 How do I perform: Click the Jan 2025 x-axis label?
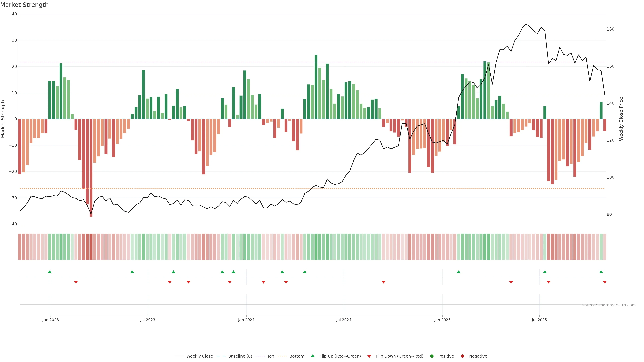442,320
